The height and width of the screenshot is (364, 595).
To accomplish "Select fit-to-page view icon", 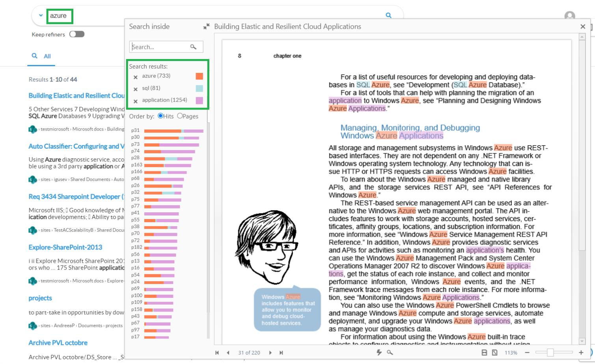I will [495, 353].
